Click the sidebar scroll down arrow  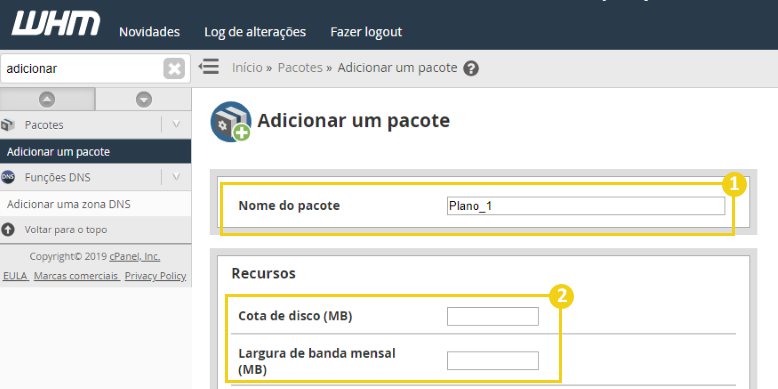144,100
